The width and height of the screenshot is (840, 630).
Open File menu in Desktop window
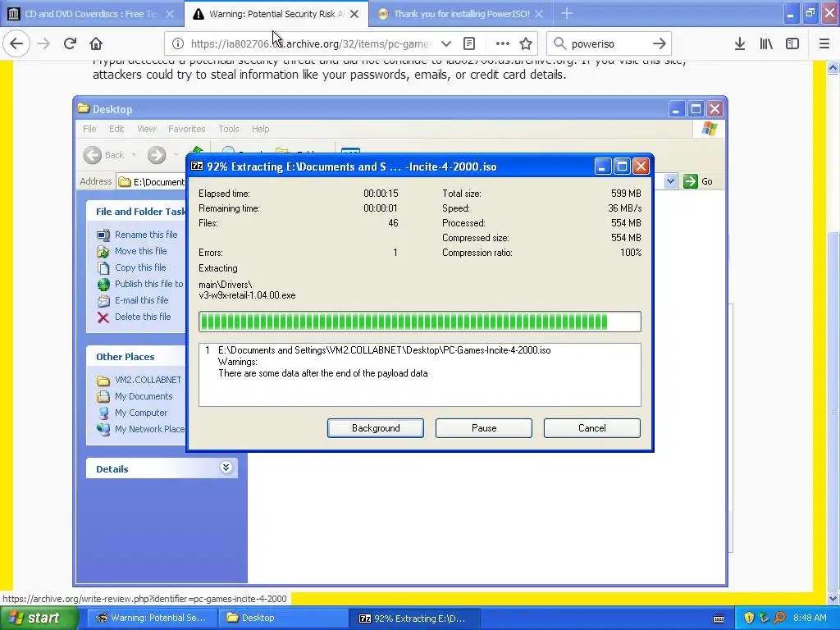[x=89, y=129]
